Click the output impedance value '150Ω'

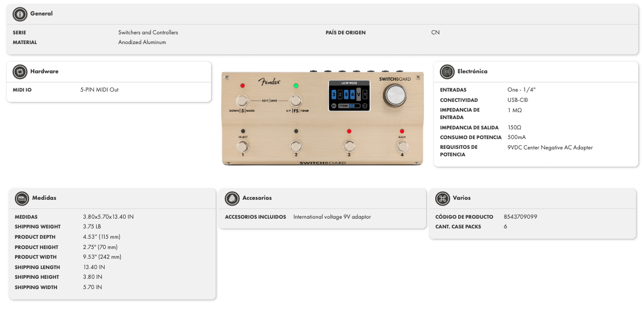pos(515,128)
